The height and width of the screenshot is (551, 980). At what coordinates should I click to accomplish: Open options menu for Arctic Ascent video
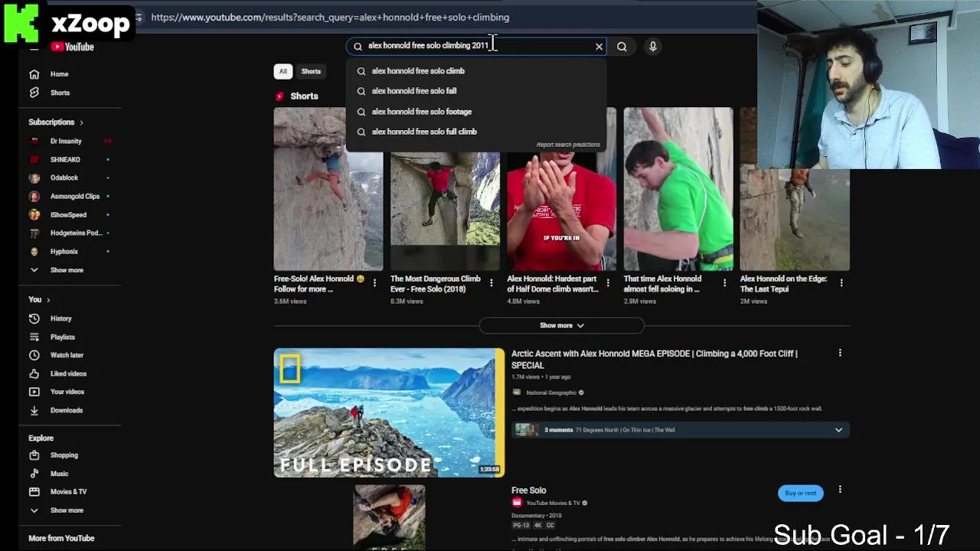click(x=840, y=354)
